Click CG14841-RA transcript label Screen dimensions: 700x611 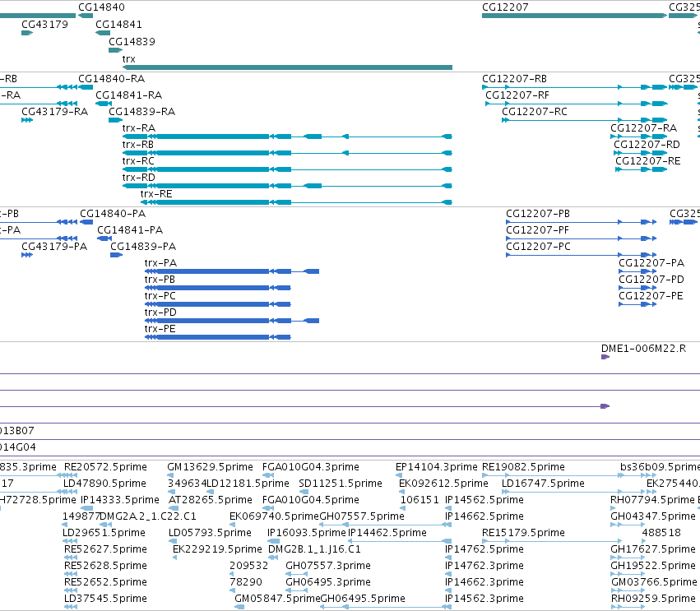[128, 95]
